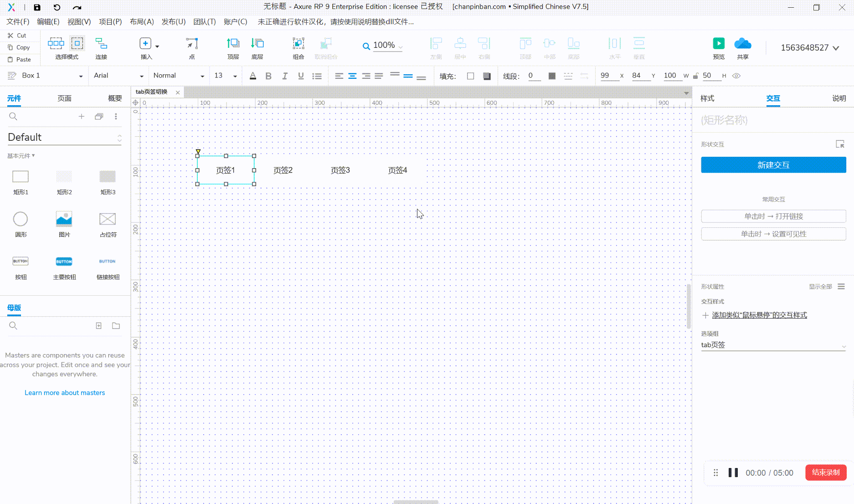Image resolution: width=854 pixels, height=504 pixels.
Task: Expand the 选项组 tab页签 dropdown
Action: pyautogui.click(x=773, y=345)
